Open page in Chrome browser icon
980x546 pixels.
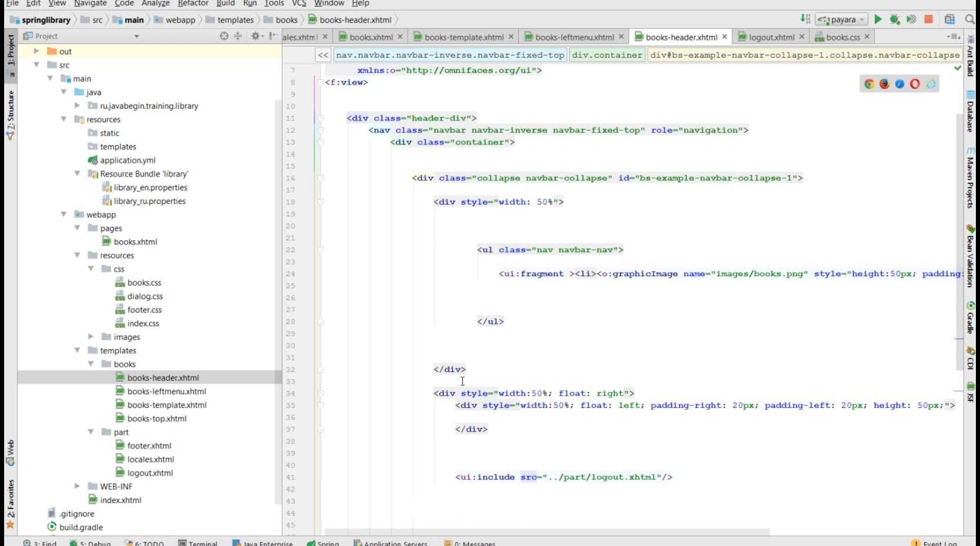[869, 84]
